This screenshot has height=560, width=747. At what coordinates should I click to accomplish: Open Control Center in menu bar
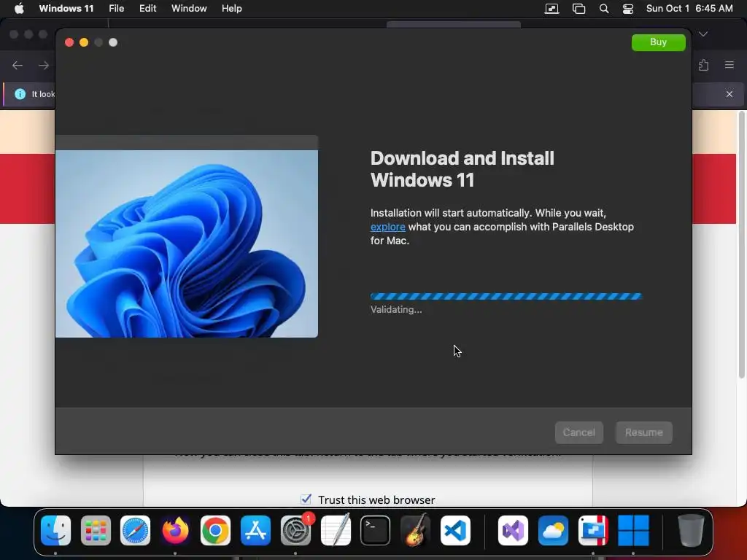point(628,9)
